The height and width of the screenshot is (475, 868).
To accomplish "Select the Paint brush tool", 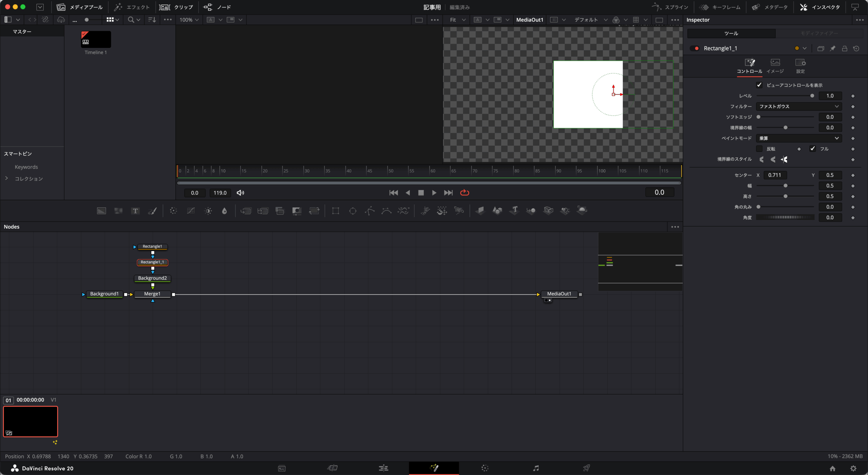I will (152, 211).
